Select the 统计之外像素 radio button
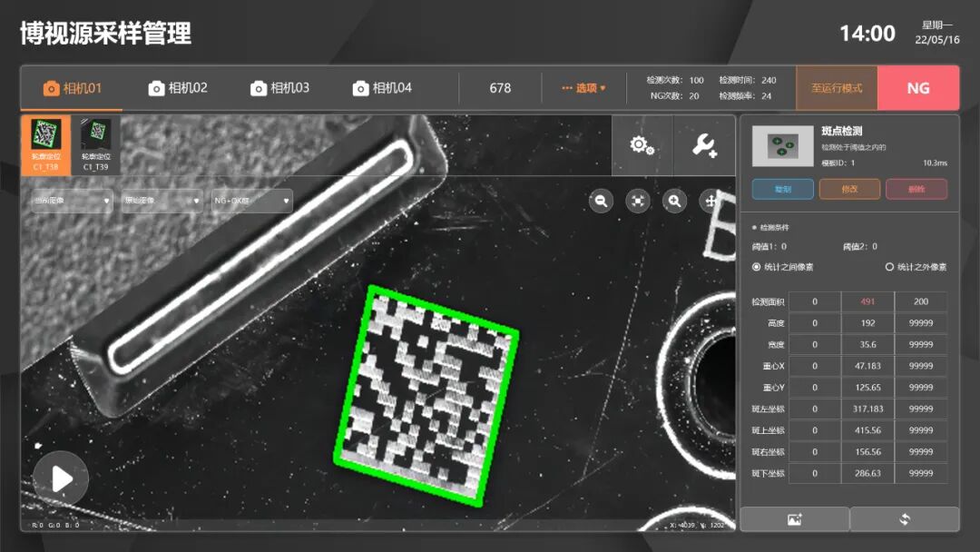The height and width of the screenshot is (552, 980). coord(889,267)
